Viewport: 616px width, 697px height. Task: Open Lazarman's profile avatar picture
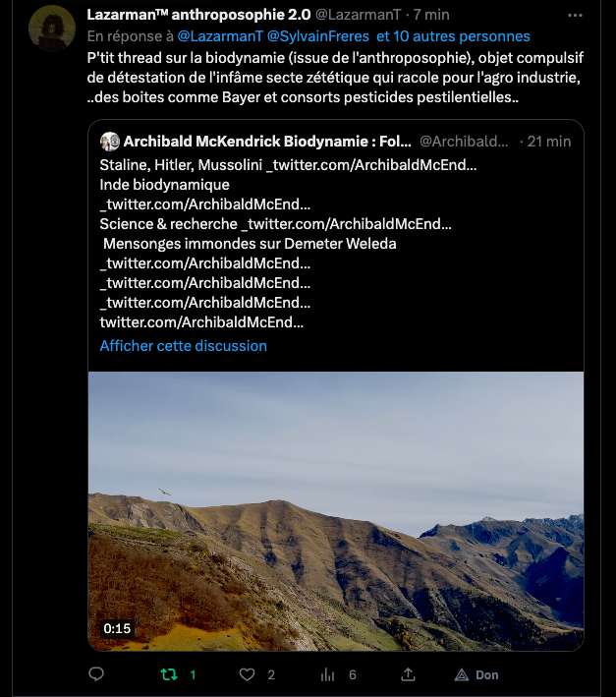[52, 29]
